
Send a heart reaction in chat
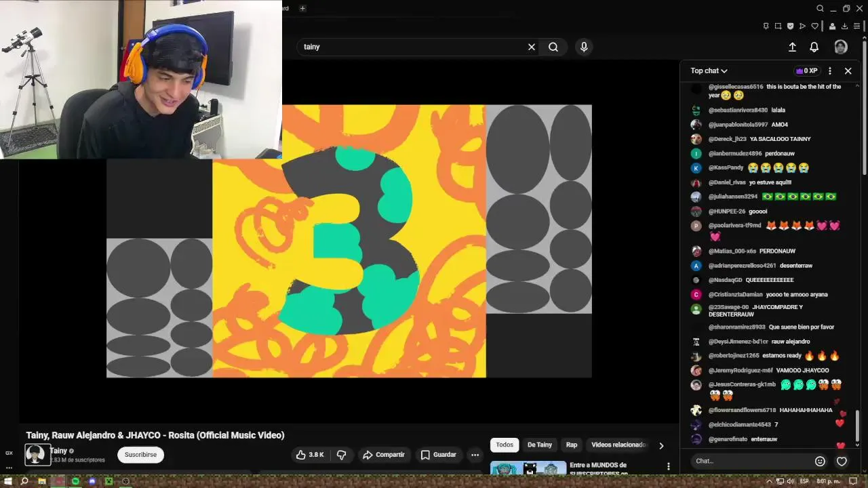(x=842, y=461)
